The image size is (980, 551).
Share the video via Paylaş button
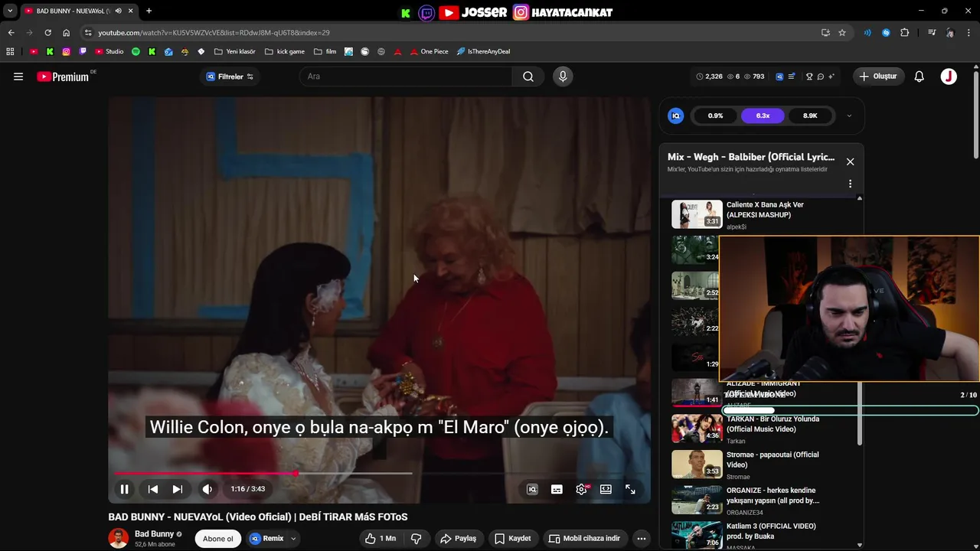(458, 539)
